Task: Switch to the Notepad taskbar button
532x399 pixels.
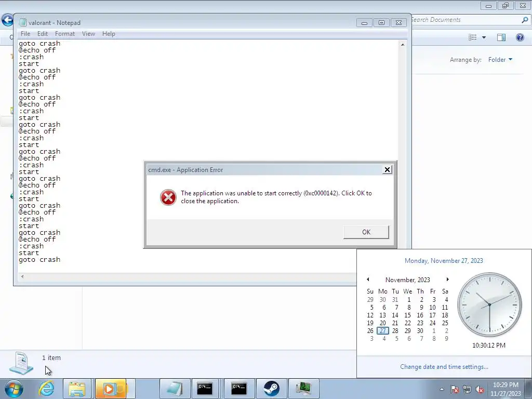Action: pos(175,389)
